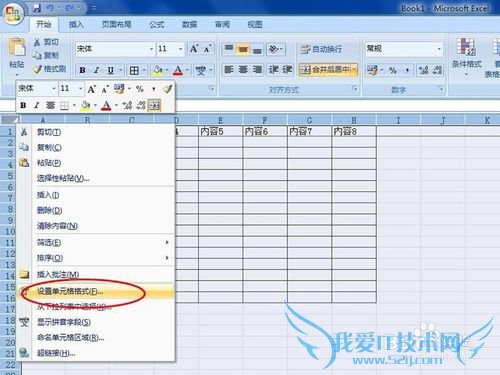The height and width of the screenshot is (375, 500).
Task: Apply ribbon red font color
Action: (178, 70)
